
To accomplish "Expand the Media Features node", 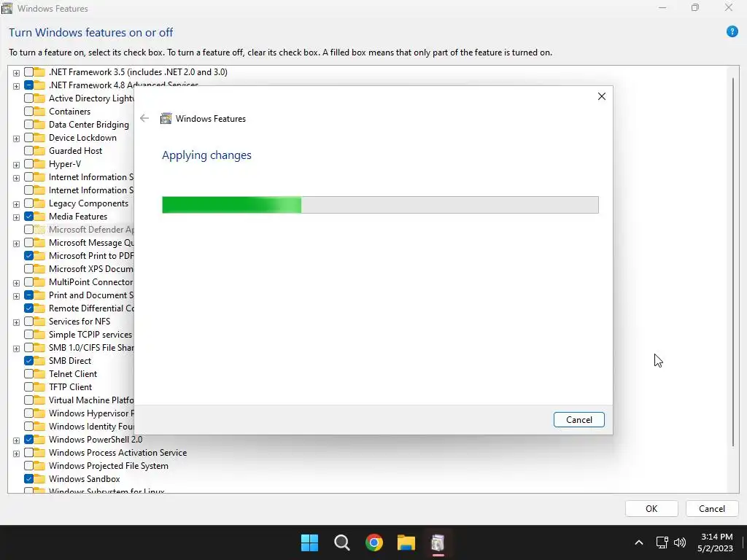I will [x=16, y=217].
